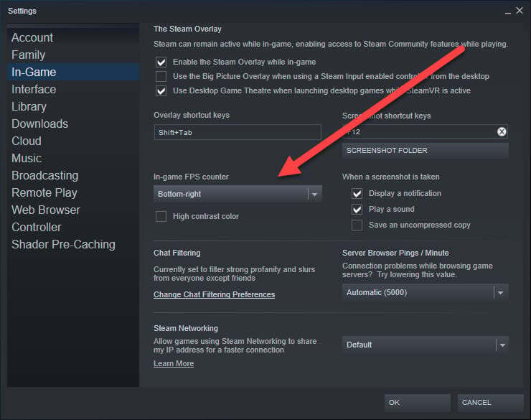This screenshot has width=531, height=420.
Task: Select In-Game in the sidebar
Action: point(73,72)
